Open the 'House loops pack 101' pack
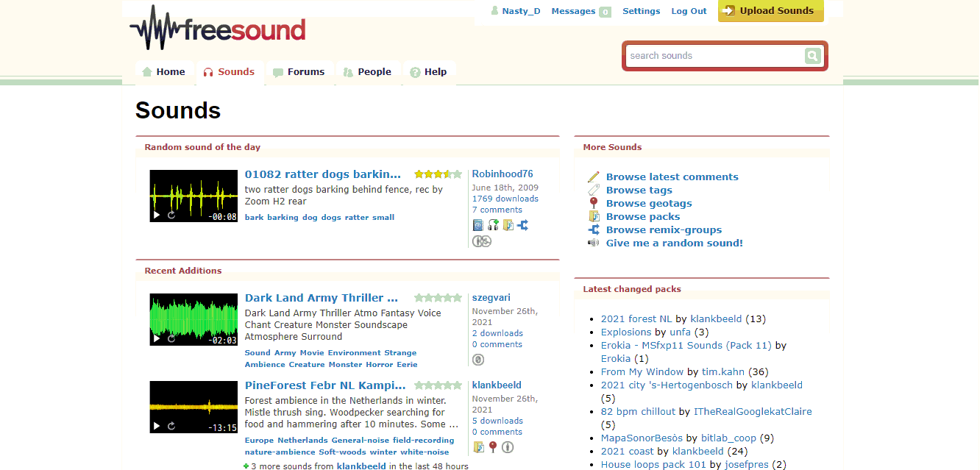Image resolution: width=980 pixels, height=470 pixels. coord(654,465)
